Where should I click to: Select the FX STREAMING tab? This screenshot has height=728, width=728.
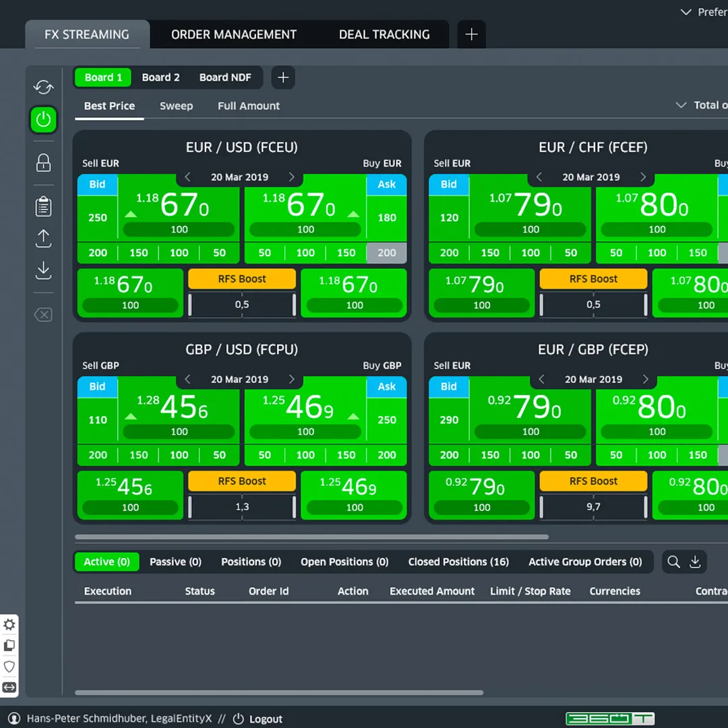click(x=87, y=34)
